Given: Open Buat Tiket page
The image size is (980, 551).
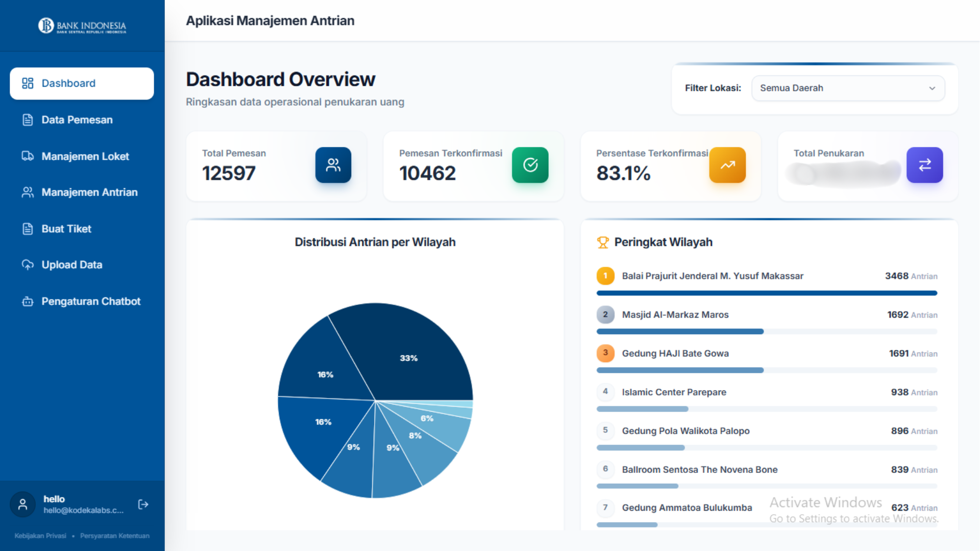Looking at the screenshot, I should (82, 229).
